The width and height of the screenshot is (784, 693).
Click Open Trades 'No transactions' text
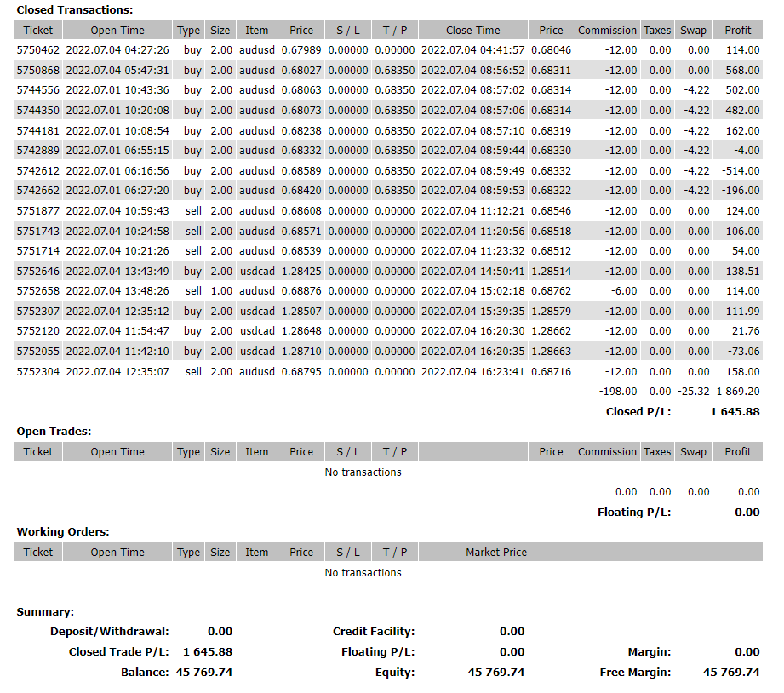coord(363,472)
